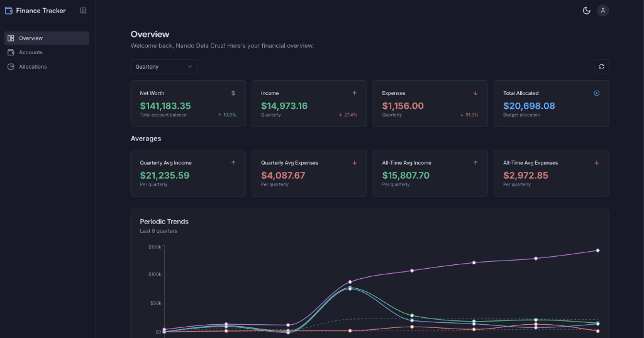Click the Averages section heading
This screenshot has height=338, width=644.
coord(146,138)
